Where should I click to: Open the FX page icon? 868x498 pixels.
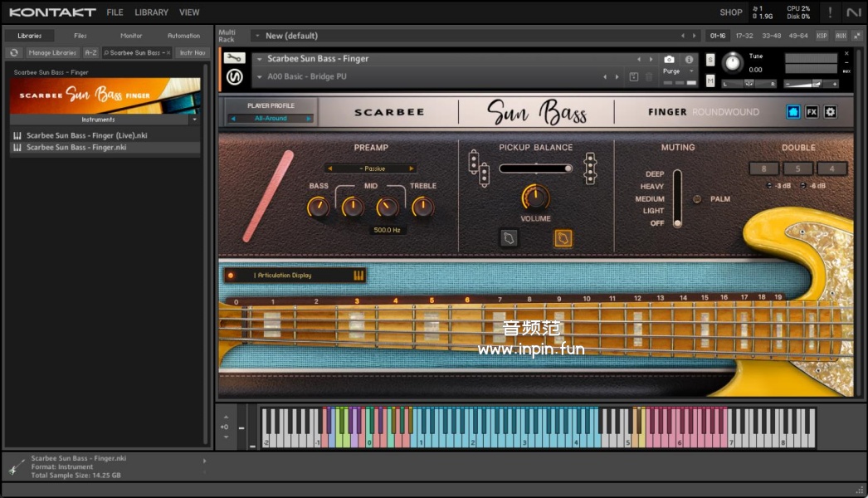(812, 112)
